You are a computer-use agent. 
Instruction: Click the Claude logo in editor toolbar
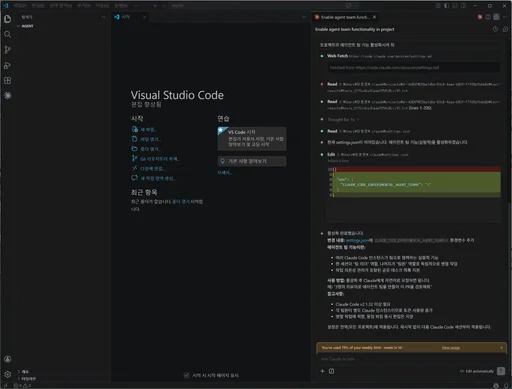480,17
